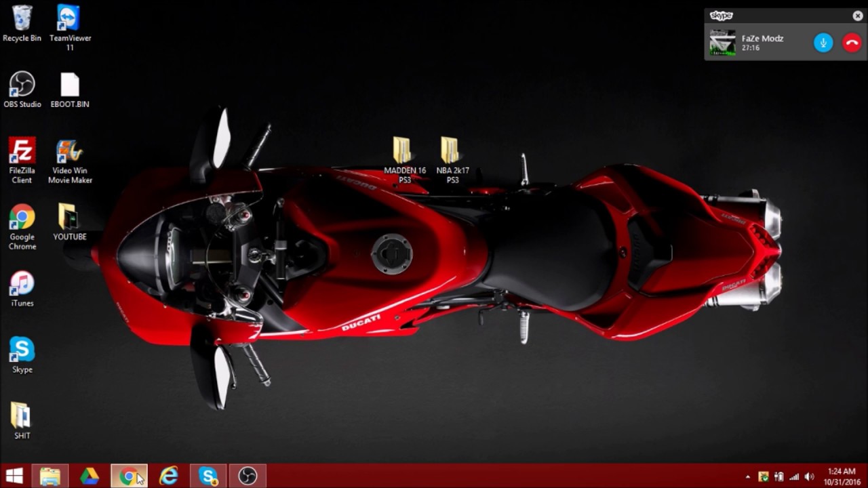This screenshot has width=868, height=488.
Task: Click the FaZe Modz caller name
Action: 762,39
